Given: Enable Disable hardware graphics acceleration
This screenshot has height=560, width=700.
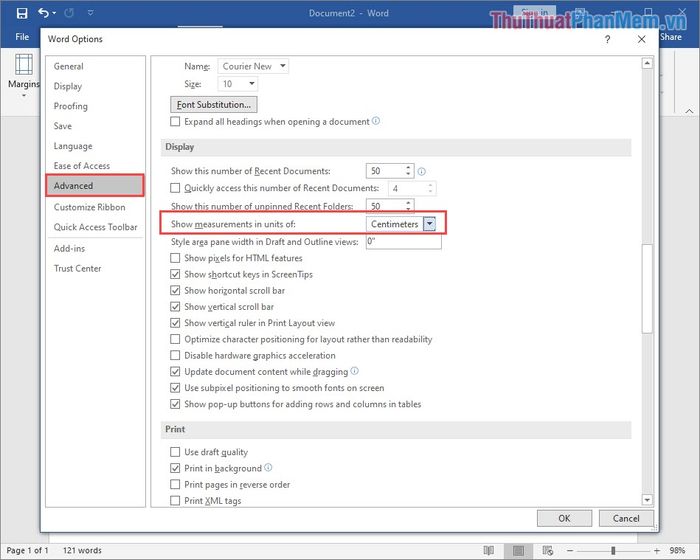Looking at the screenshot, I should tap(175, 355).
